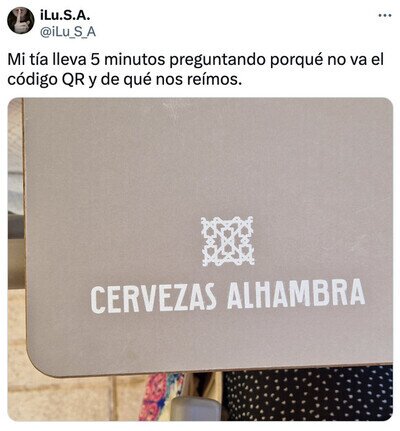Screen dimensions: 400x431
Task: Click the iLu.S.A. profile avatar
Action: [x=20, y=20]
